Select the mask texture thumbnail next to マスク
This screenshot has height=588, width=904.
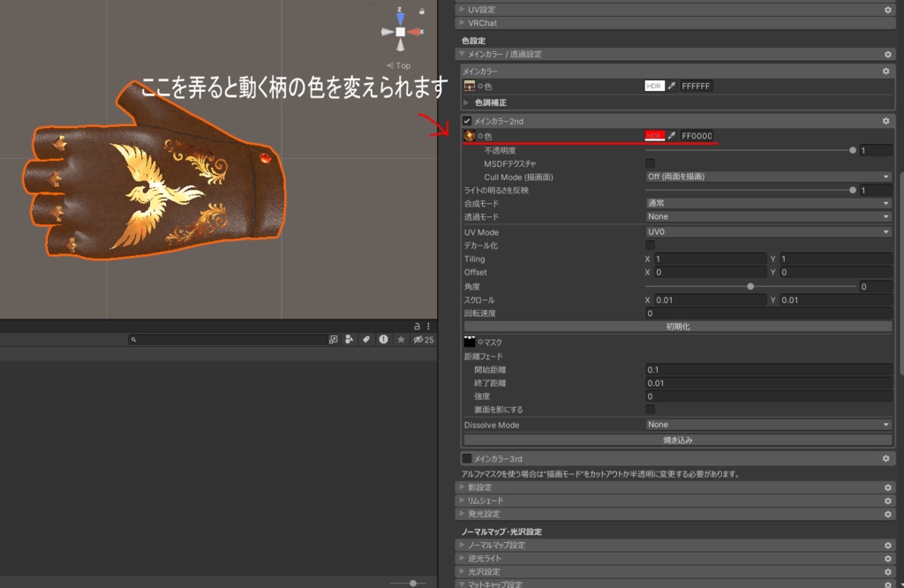click(470, 342)
